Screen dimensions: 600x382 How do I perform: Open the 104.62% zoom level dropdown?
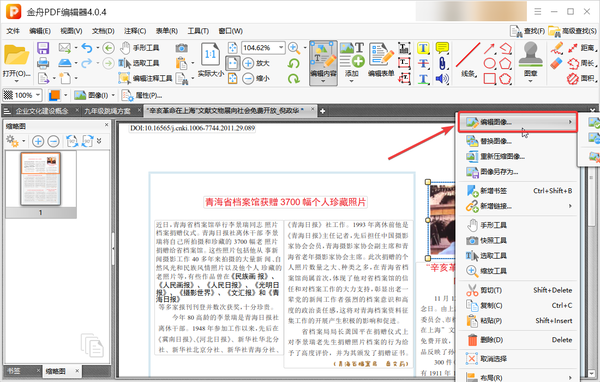pos(281,48)
